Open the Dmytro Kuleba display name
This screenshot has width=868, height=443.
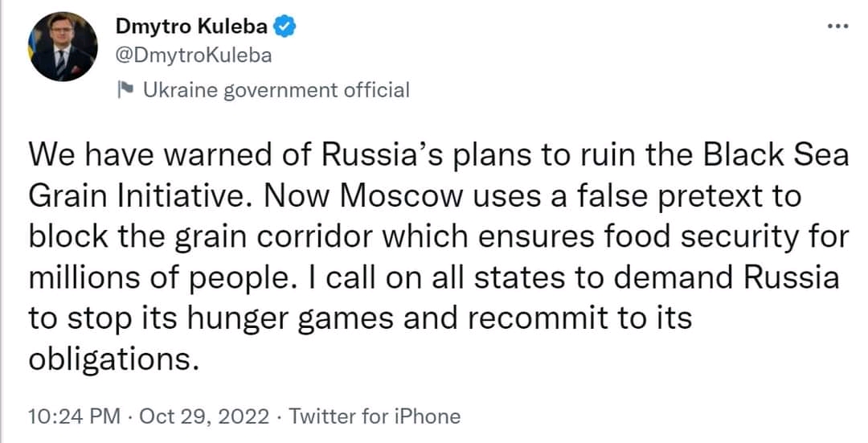coord(192,27)
